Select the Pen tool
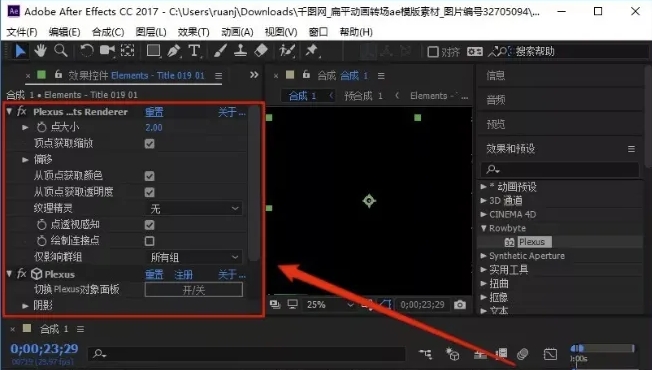 174,51
